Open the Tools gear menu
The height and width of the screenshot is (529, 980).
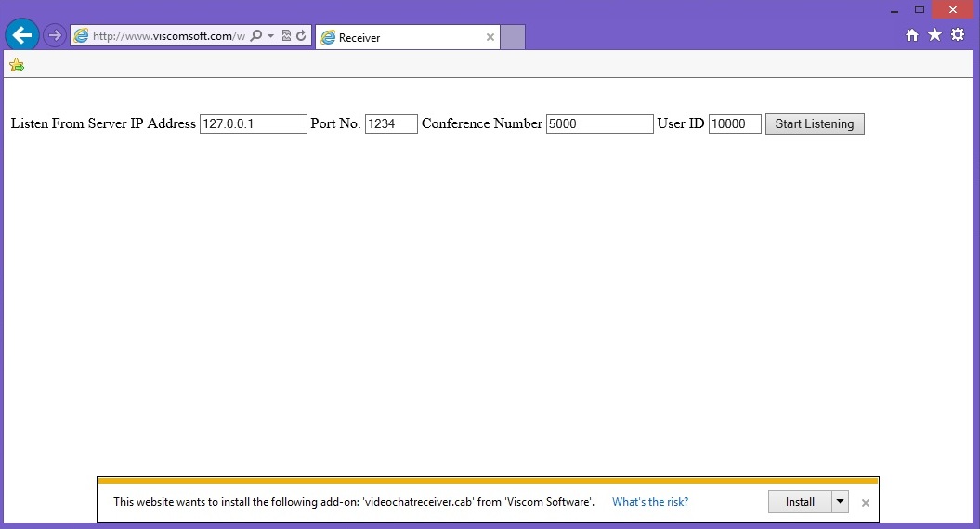click(958, 35)
